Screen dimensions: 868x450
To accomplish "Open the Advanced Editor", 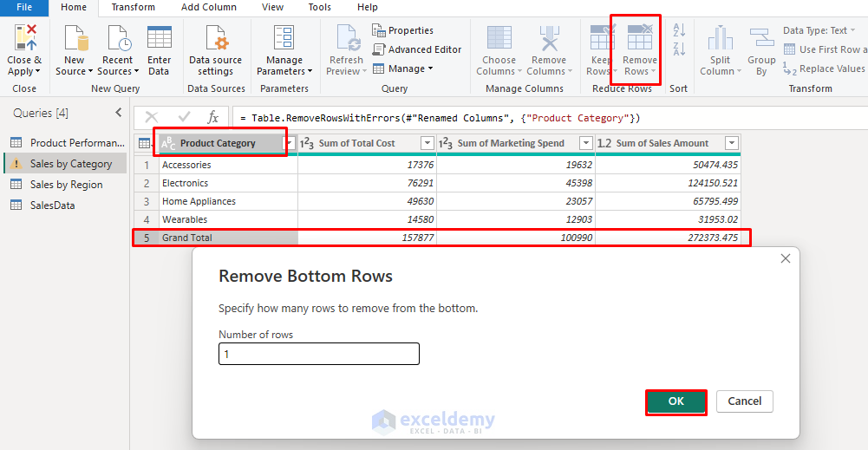I will 417,49.
